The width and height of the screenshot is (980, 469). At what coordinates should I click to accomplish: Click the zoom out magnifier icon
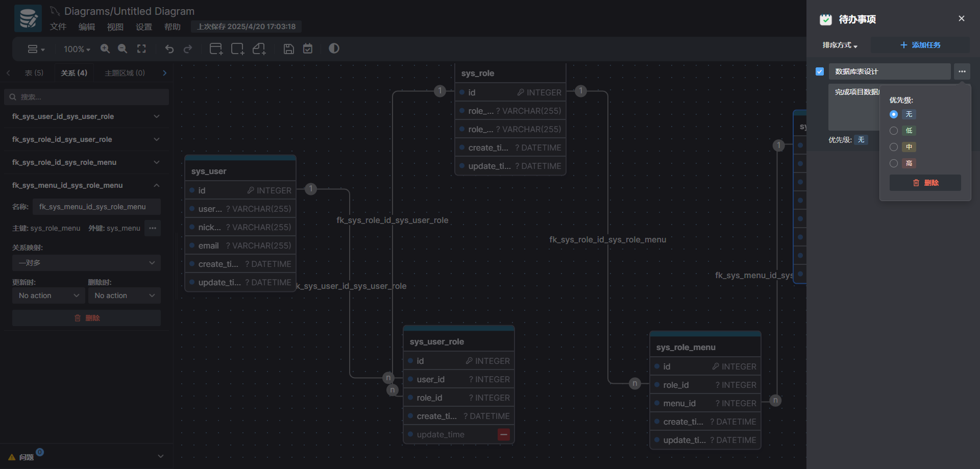122,48
